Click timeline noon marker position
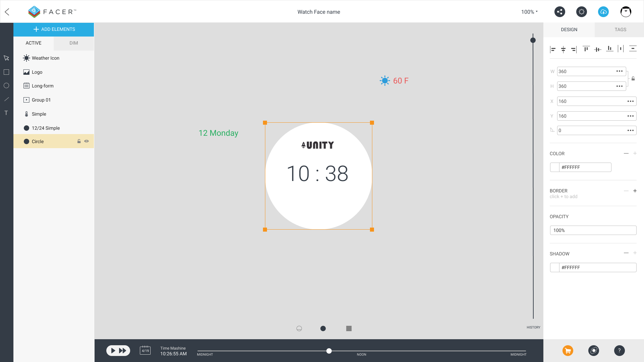644x362 pixels. point(362,351)
